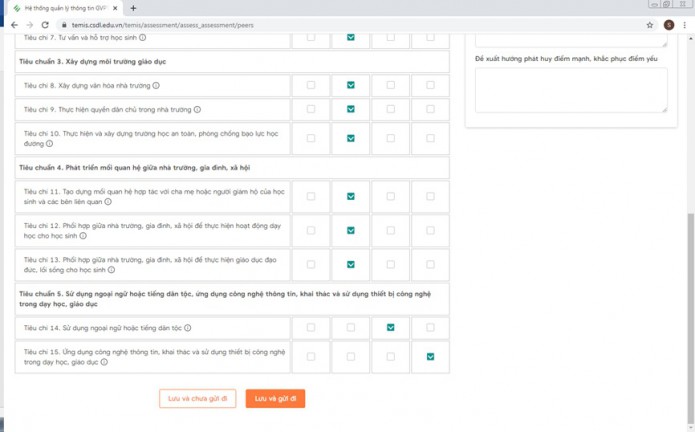This screenshot has width=695, height=432.
Task: Uncheck the checked box for Tiêu chí 8
Action: click(350, 85)
